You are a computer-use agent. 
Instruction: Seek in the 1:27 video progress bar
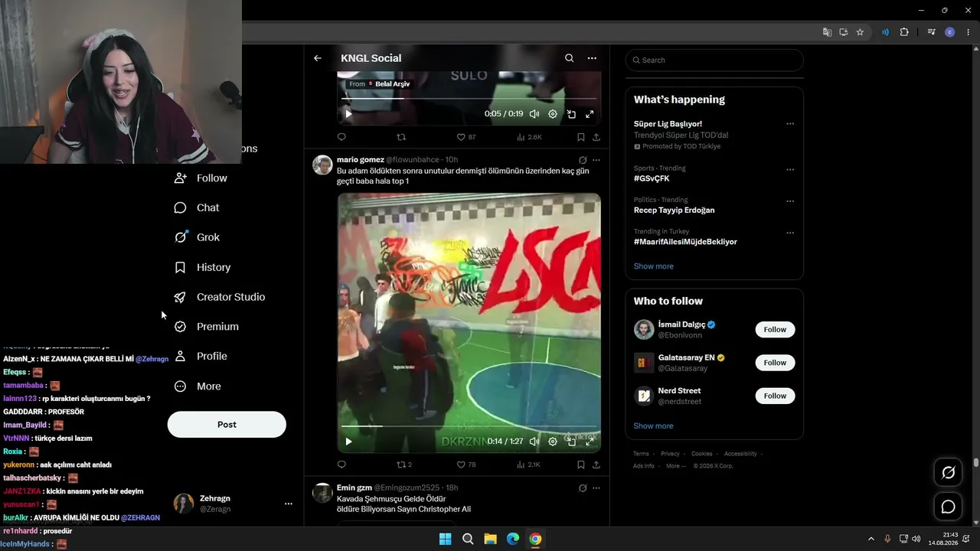tap(469, 426)
